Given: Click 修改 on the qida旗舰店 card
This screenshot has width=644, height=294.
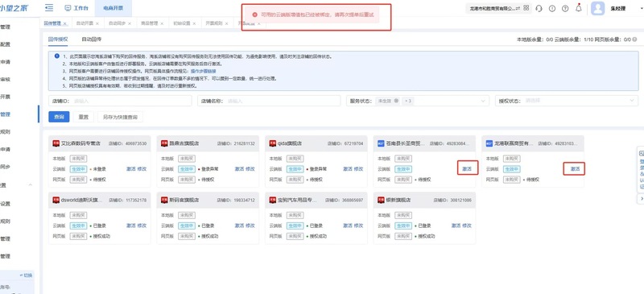Looking at the screenshot, I should (358, 169).
